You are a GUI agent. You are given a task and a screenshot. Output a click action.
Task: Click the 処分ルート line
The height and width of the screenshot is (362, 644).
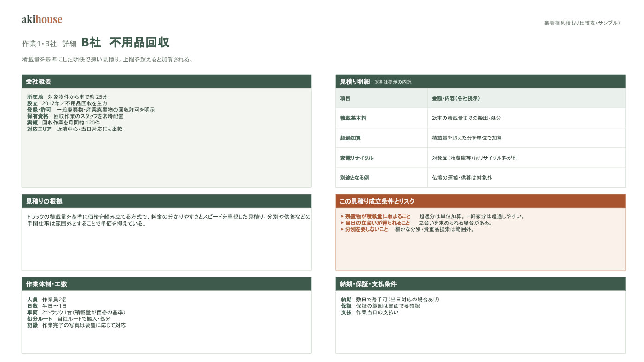pos(69,319)
